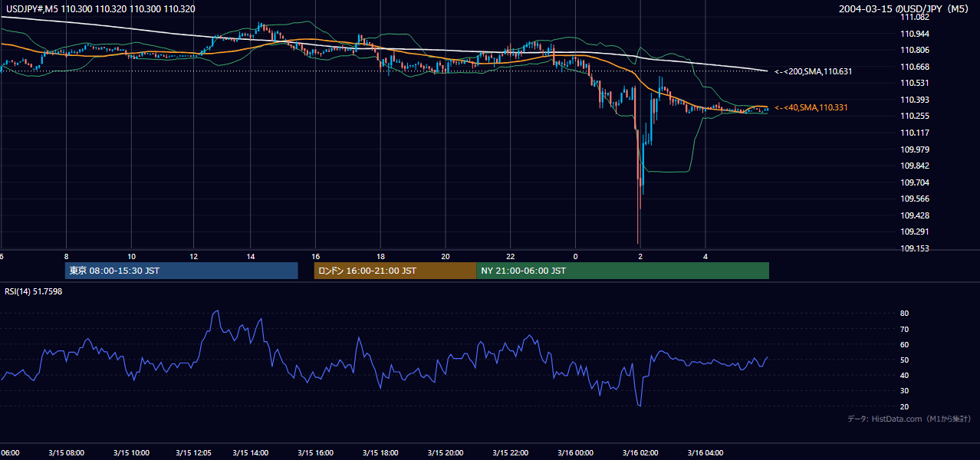Viewport: 980px width, 460px height.
Task: Click the RSI axis level 80
Action: 905,314
